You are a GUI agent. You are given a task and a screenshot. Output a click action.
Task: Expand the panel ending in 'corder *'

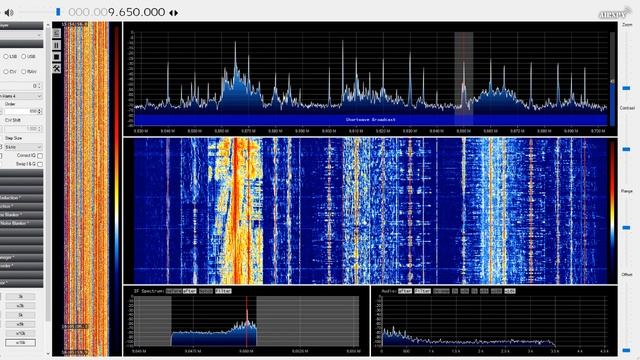[x=21, y=266]
